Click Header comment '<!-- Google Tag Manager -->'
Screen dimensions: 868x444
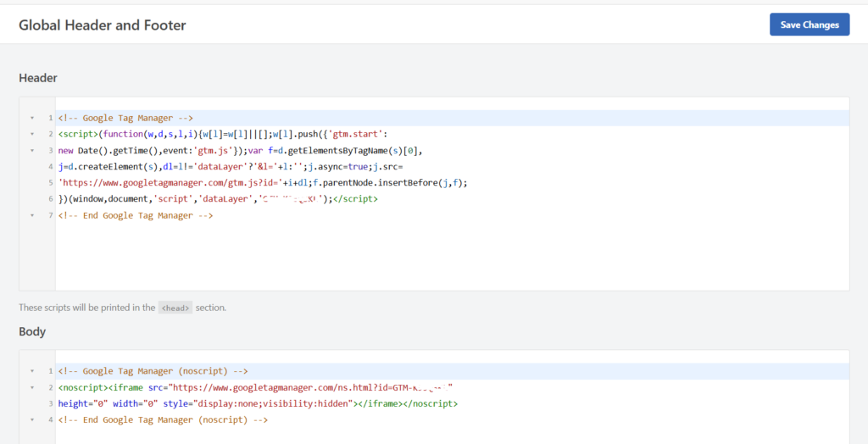(125, 118)
